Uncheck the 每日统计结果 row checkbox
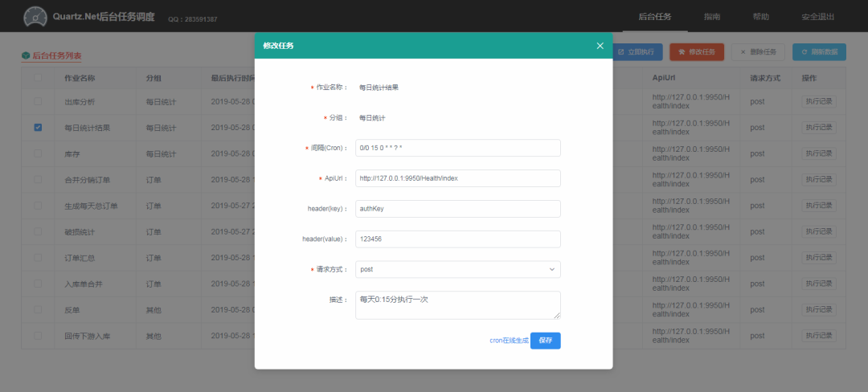Image resolution: width=868 pixels, height=392 pixels. [x=38, y=128]
